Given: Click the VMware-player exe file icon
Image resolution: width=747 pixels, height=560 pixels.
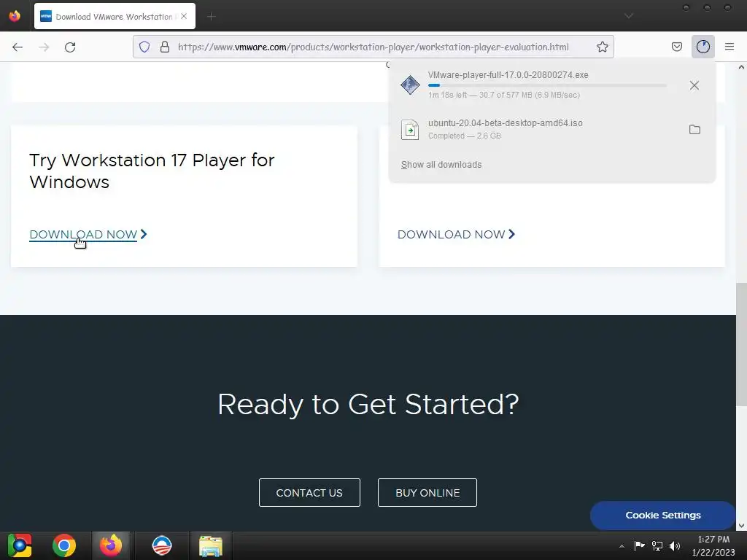Looking at the screenshot, I should (x=410, y=85).
